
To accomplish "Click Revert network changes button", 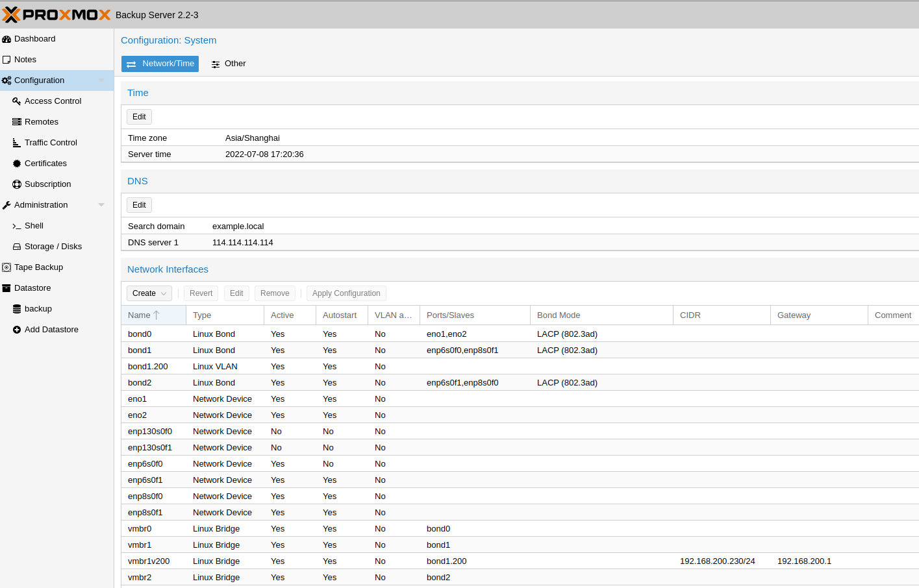I will pyautogui.click(x=201, y=293).
